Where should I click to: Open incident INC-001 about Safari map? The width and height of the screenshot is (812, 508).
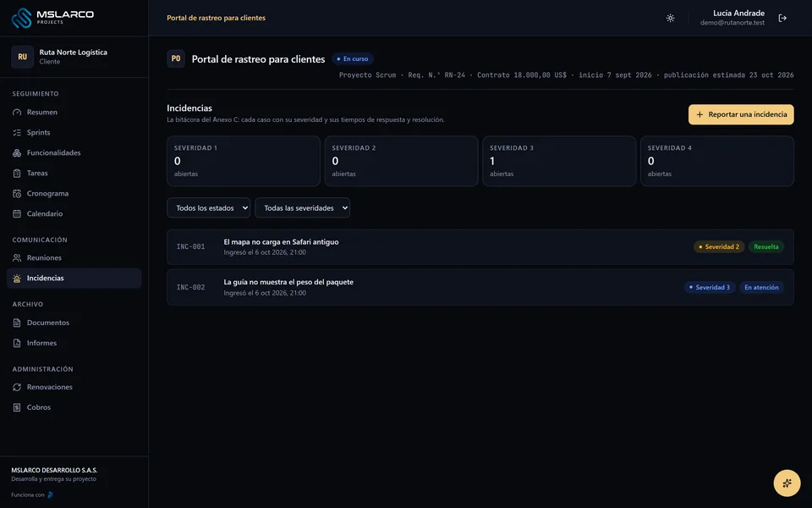480,246
